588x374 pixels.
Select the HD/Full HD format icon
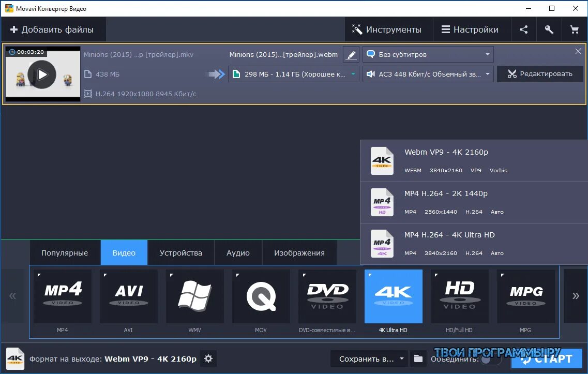coord(460,296)
